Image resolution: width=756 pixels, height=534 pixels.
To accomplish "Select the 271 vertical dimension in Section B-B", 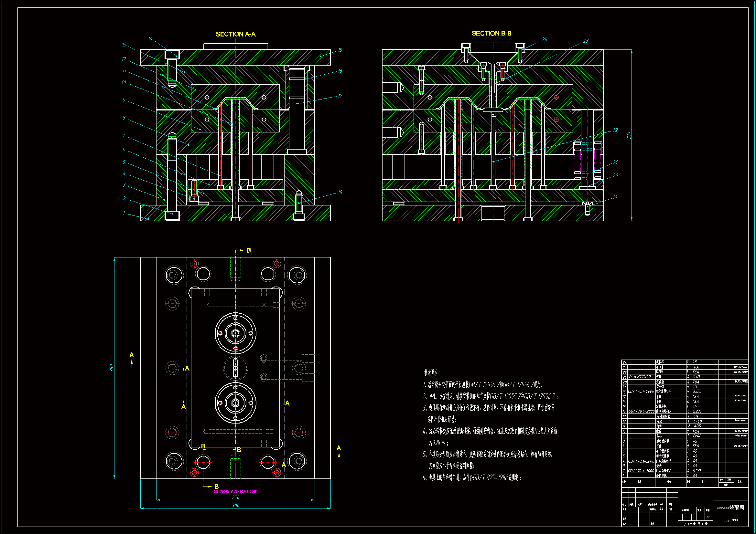I will point(629,135).
